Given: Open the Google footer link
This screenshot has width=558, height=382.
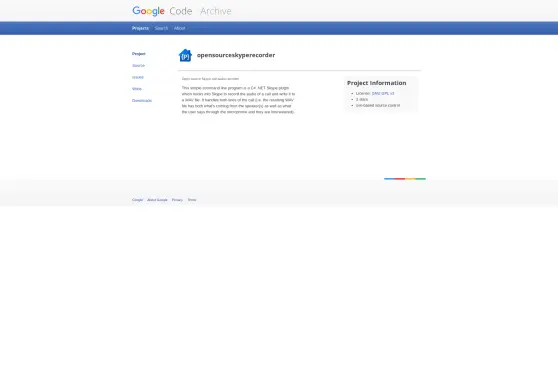Looking at the screenshot, I should click(x=137, y=200).
